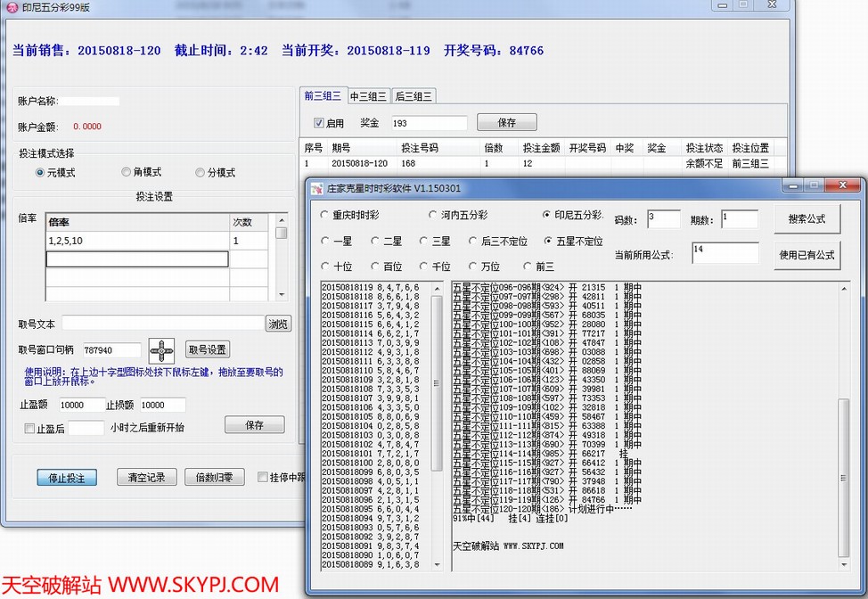
Task: Enable the 启用 checkbox
Action: click(319, 123)
